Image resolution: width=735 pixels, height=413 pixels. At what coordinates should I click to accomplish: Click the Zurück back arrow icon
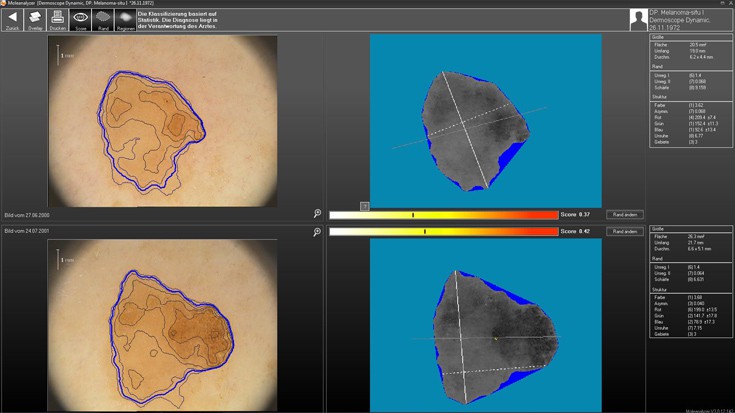[x=14, y=17]
